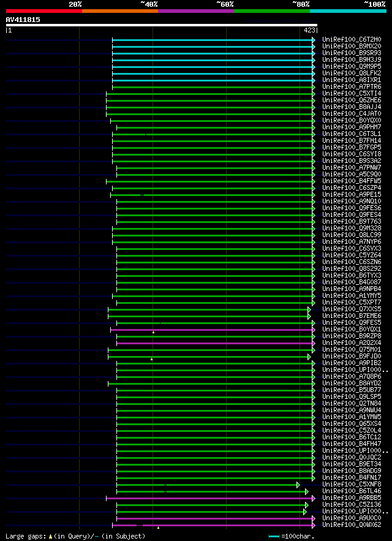Viewport: 392px width, 541px height.
Task: Click the yellow gap marker under B9FJD0 bar
Action: (x=151, y=359)
